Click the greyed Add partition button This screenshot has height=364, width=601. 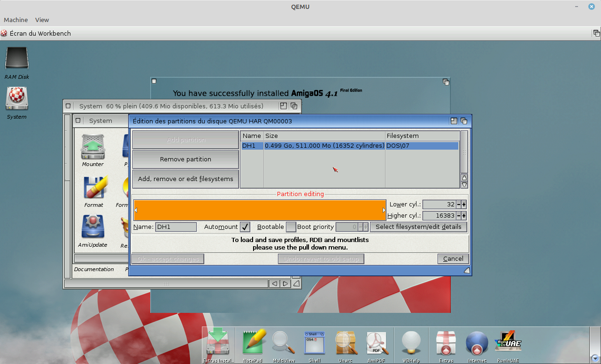pos(185,140)
